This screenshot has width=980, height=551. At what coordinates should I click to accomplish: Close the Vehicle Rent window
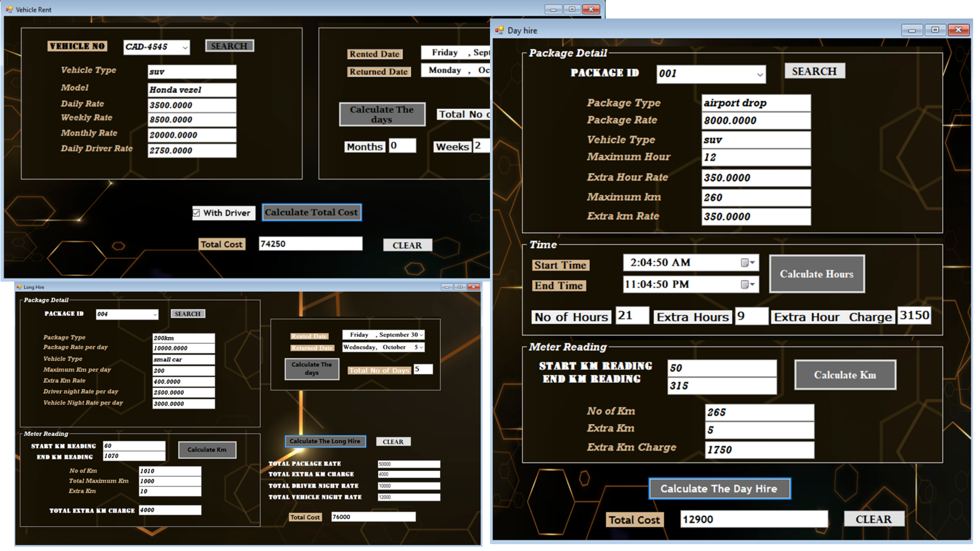591,9
